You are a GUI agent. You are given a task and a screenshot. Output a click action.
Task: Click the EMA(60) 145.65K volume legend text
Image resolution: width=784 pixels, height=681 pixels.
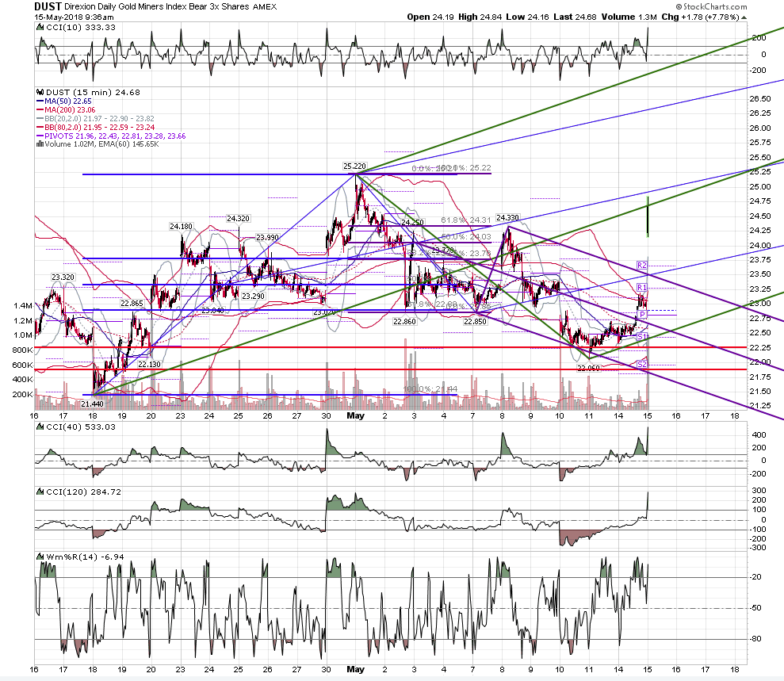point(128,144)
